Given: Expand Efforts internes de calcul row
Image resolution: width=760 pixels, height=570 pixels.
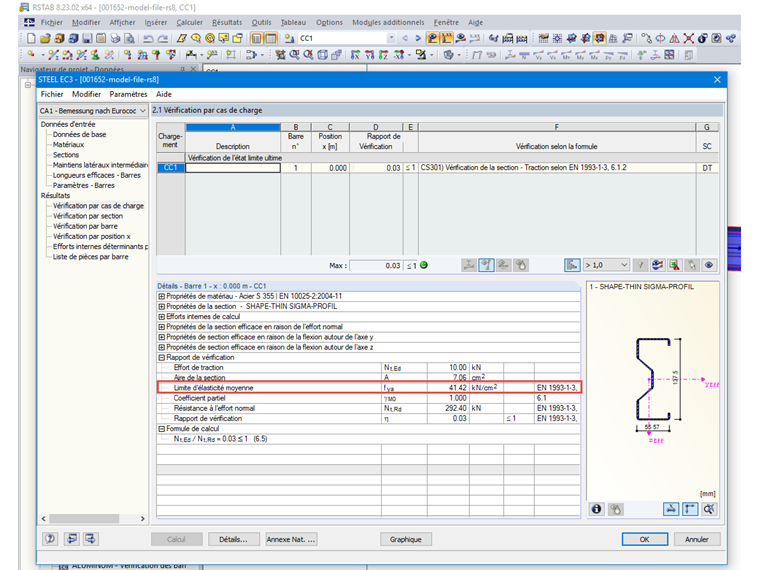Looking at the screenshot, I should (161, 317).
